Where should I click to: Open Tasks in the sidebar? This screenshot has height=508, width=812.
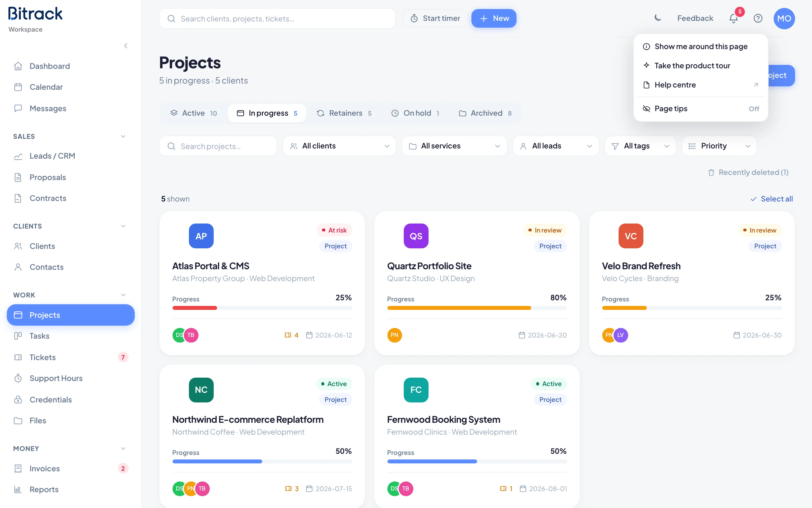click(x=70, y=336)
